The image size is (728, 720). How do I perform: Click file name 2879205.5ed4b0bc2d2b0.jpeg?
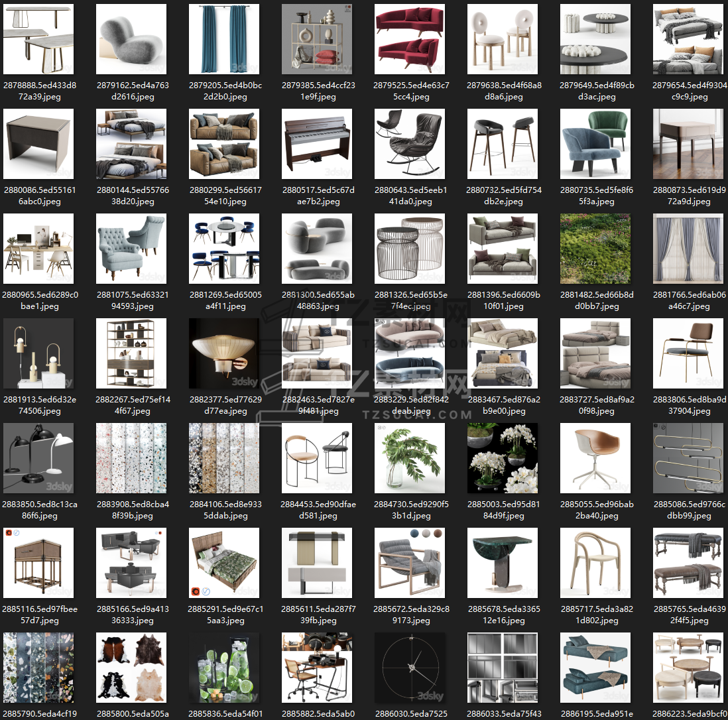click(x=225, y=91)
